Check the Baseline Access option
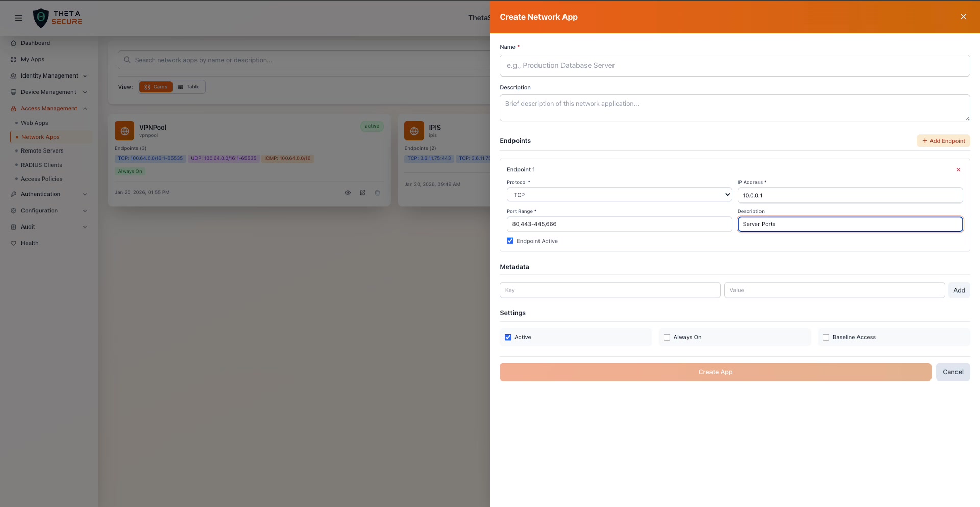The image size is (980, 507). (826, 337)
